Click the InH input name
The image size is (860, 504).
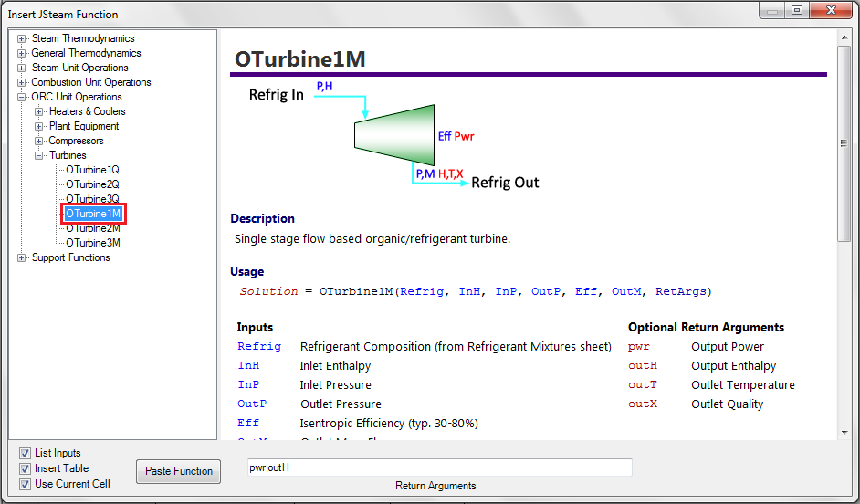coord(248,365)
